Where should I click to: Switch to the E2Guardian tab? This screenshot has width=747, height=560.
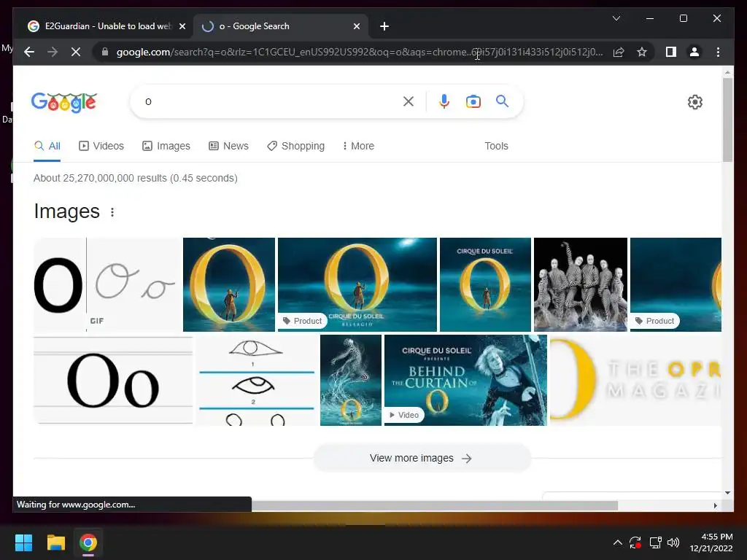tap(107, 26)
